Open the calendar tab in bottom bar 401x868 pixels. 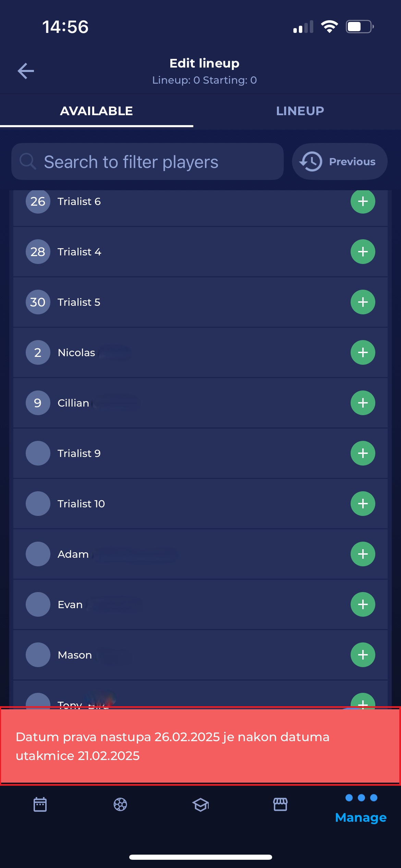coord(40,805)
